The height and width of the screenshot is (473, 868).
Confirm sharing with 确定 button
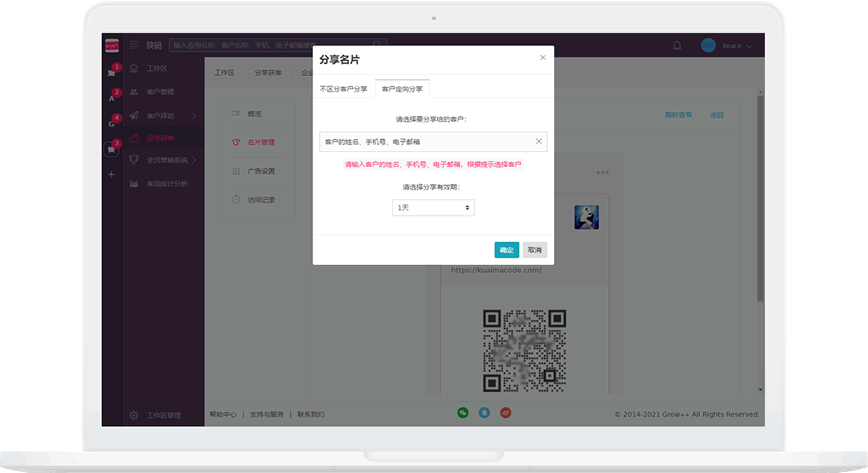click(x=506, y=250)
